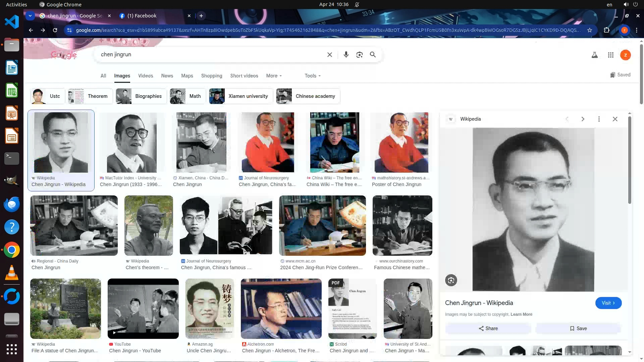Click the Visit button for Wikipedia
Screen dimensions: 644x362
pyautogui.click(x=608, y=303)
